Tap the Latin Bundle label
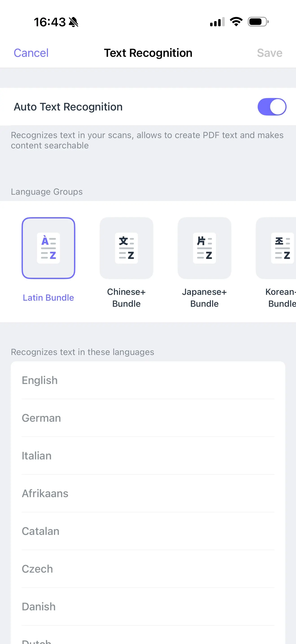 [48, 298]
